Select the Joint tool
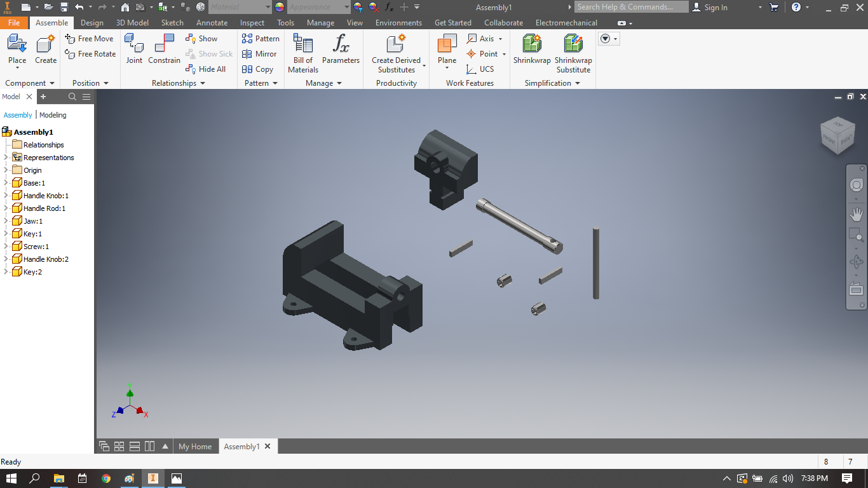Screen dimensions: 868x488 click(x=134, y=51)
